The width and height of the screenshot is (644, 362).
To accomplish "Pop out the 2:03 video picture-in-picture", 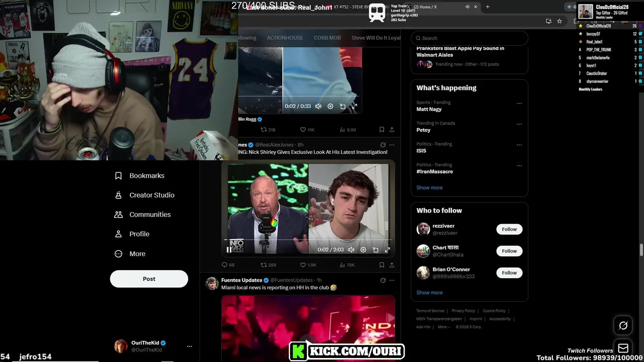I will tap(375, 250).
